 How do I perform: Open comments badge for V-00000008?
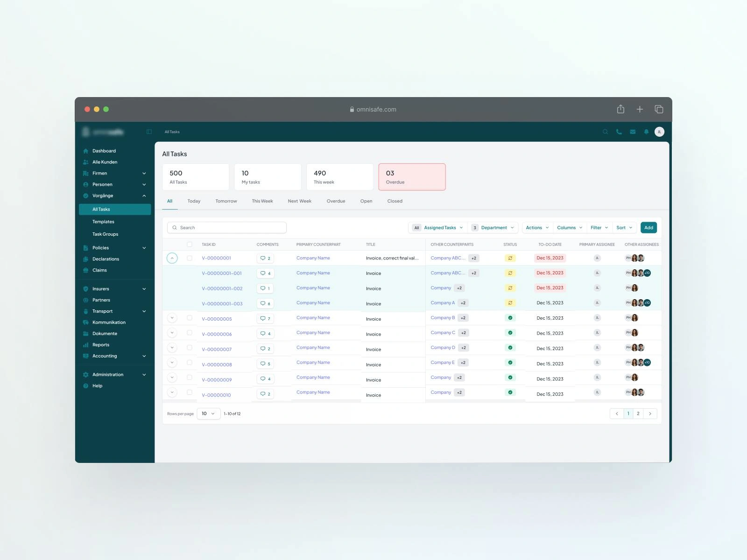pos(265,364)
